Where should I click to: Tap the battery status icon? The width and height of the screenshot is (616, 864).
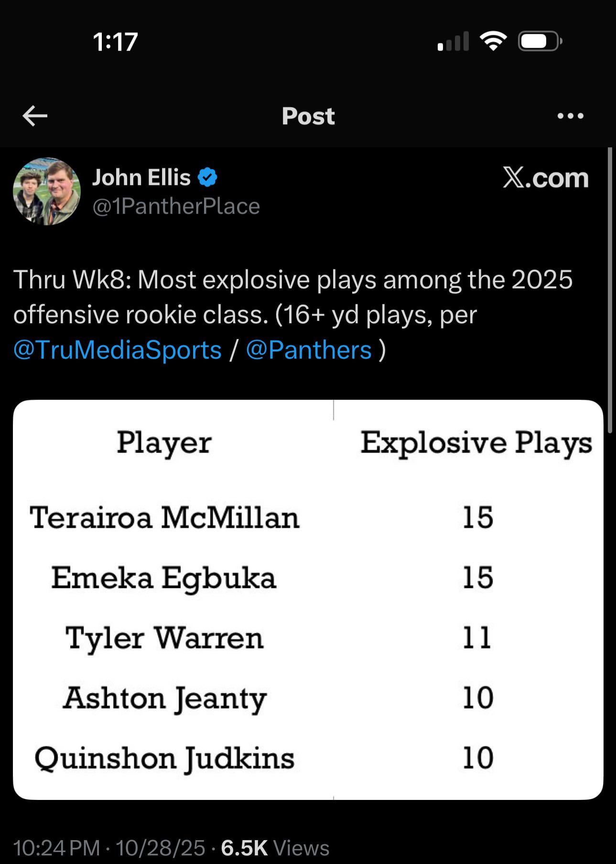pos(540,41)
